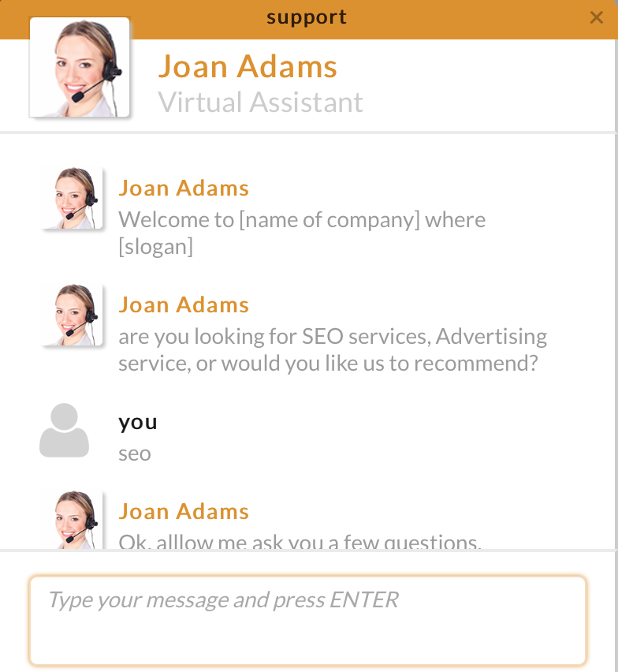Click the "Welcome to [name of company]" message
Screen dimensions: 618x672
[302, 219]
